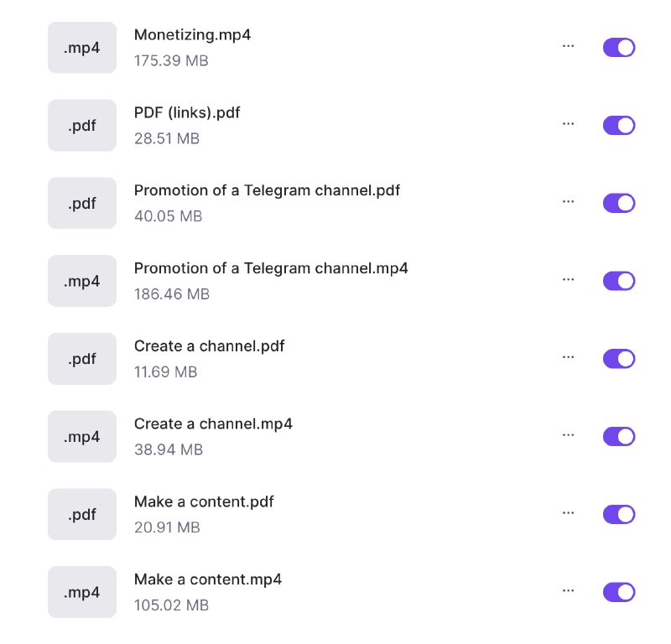
Task: Click the .mp4 icon for Monetizing.mp4
Action: point(81,47)
